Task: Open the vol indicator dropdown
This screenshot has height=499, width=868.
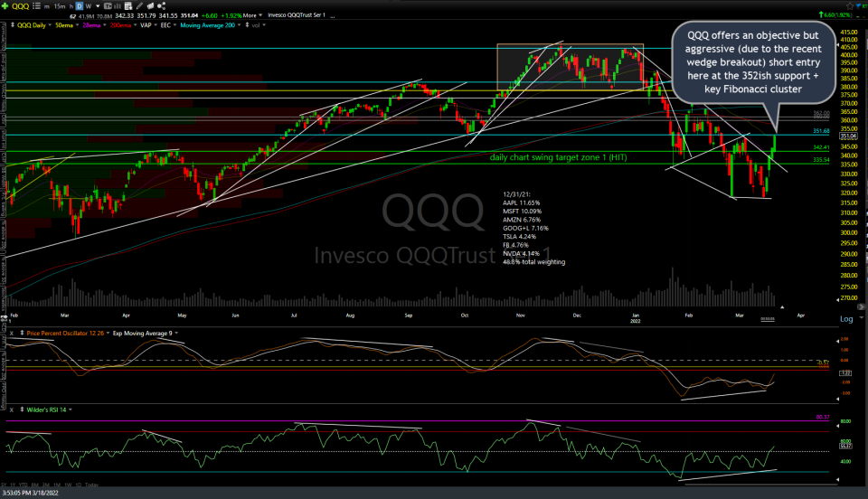Action: click(x=264, y=25)
